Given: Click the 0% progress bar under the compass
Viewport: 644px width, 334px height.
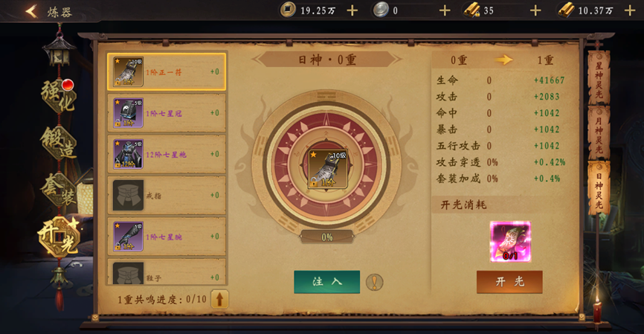Looking at the screenshot, I should coord(327,237).
